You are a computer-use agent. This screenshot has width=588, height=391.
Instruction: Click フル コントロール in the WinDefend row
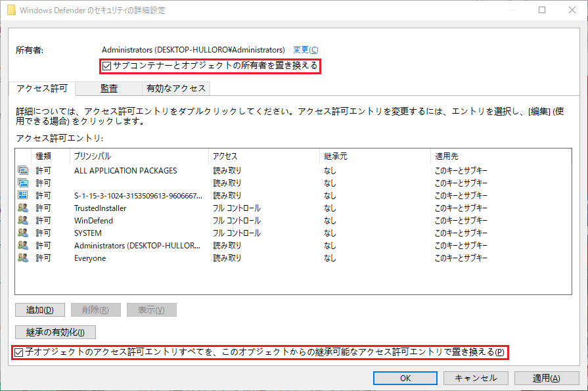[x=237, y=221]
